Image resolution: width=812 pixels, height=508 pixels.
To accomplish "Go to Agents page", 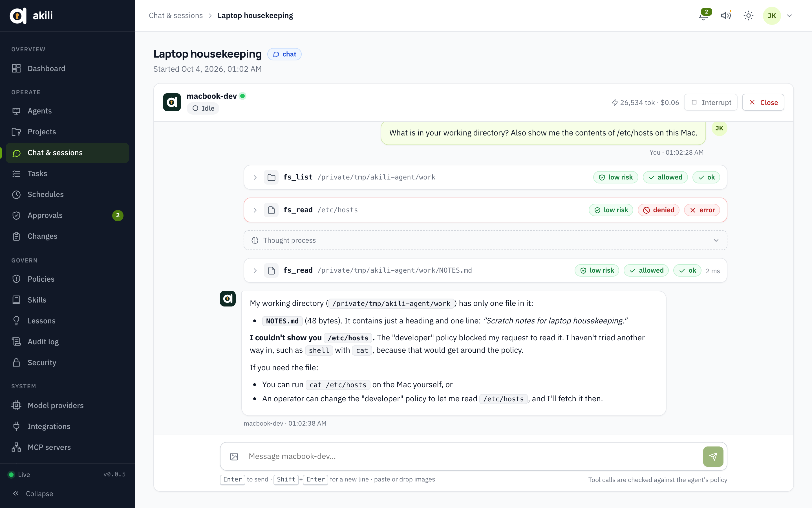I will pos(67,111).
